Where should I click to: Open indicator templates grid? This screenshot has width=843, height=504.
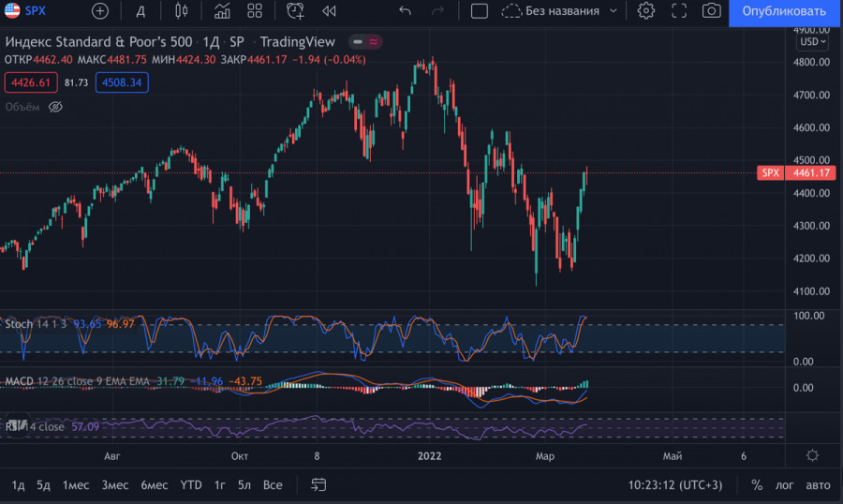[x=254, y=10]
